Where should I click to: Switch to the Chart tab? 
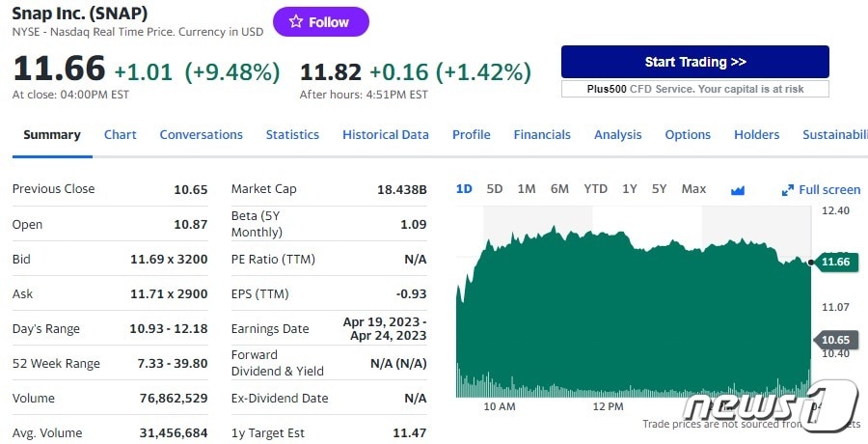pos(120,135)
